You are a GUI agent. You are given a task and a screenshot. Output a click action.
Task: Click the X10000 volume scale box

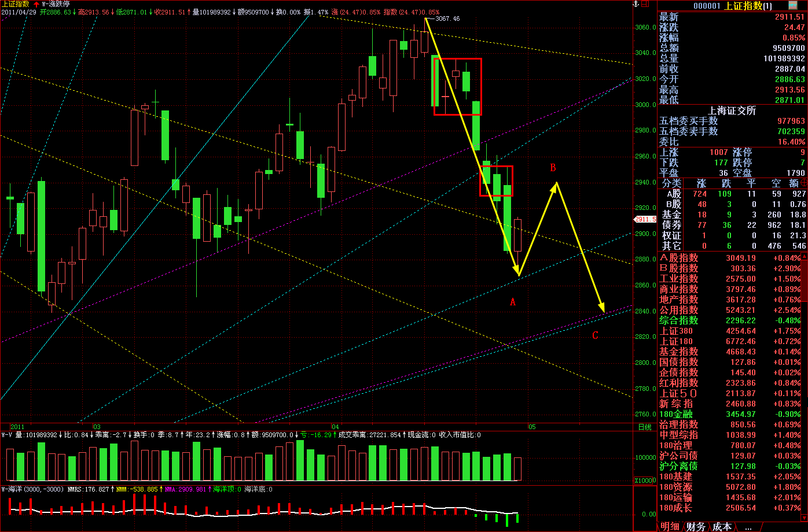[644, 481]
